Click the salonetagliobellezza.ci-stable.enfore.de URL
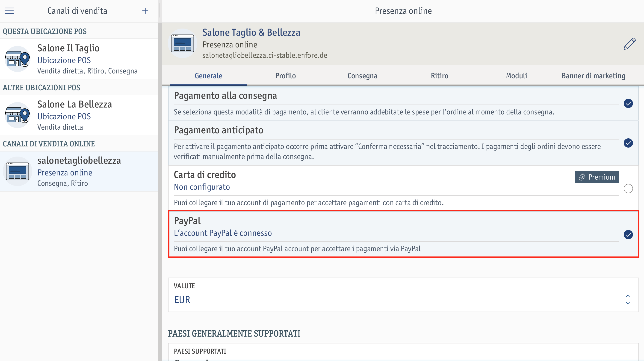The height and width of the screenshot is (361, 644). (x=265, y=55)
